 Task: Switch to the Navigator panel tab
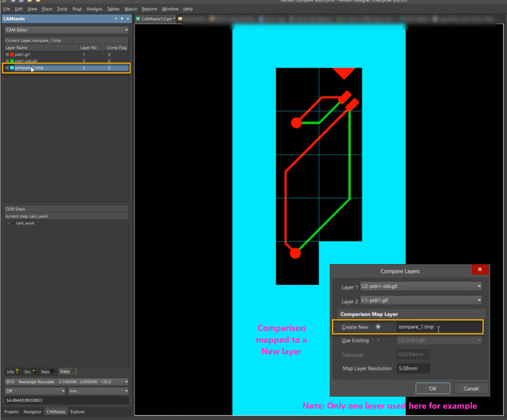(x=32, y=412)
